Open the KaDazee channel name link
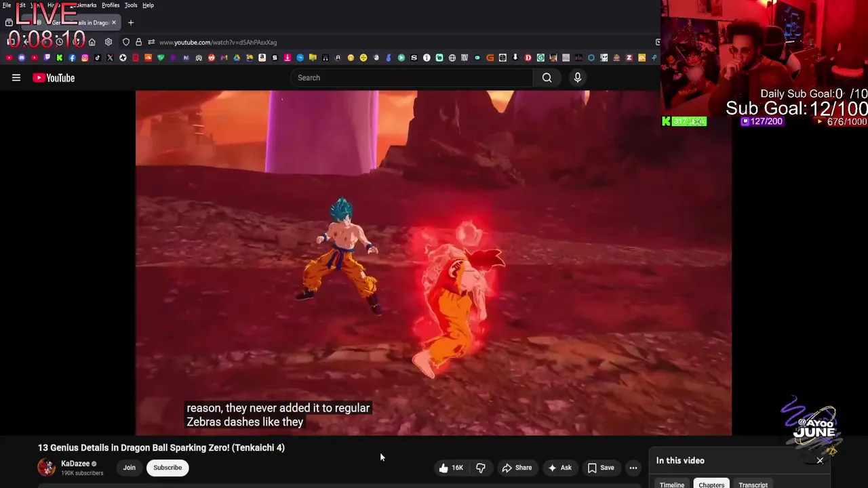Image resolution: width=868 pixels, height=488 pixels. pos(75,464)
